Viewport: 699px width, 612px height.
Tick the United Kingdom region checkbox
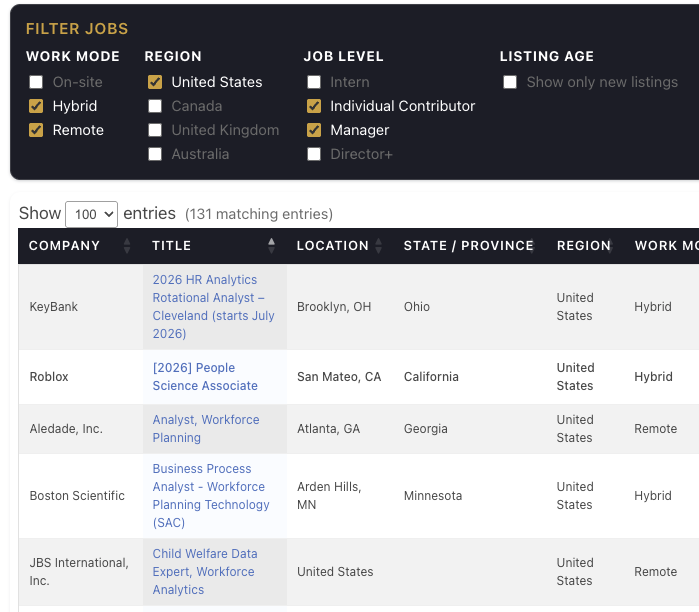click(x=155, y=130)
